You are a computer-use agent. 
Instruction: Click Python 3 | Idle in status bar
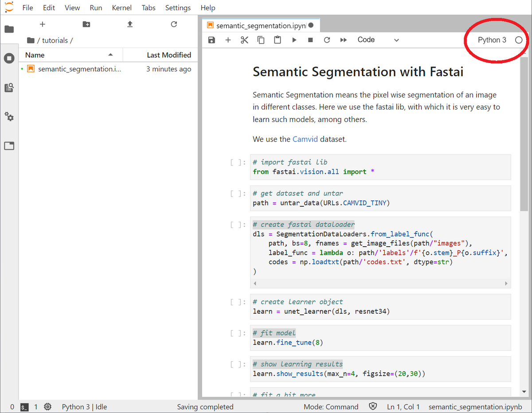(84, 407)
